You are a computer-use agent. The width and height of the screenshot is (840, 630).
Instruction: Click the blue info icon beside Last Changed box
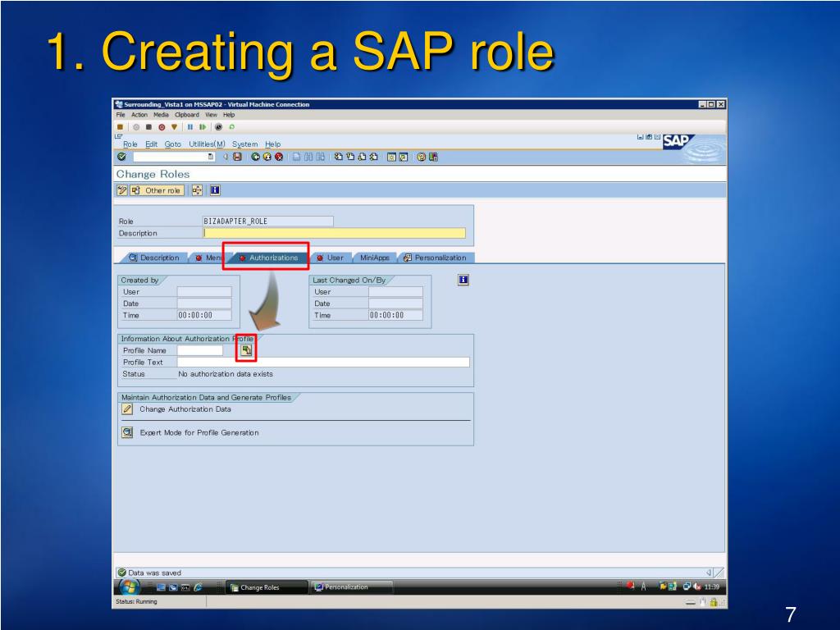463,280
